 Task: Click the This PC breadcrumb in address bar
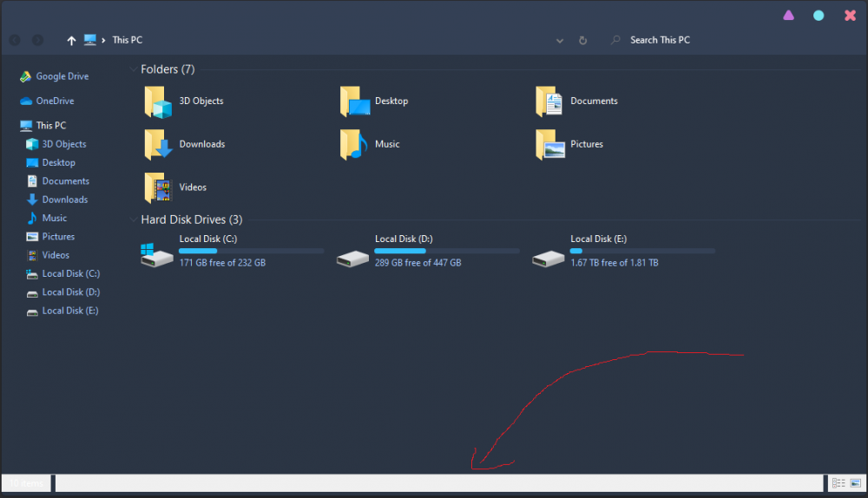127,41
